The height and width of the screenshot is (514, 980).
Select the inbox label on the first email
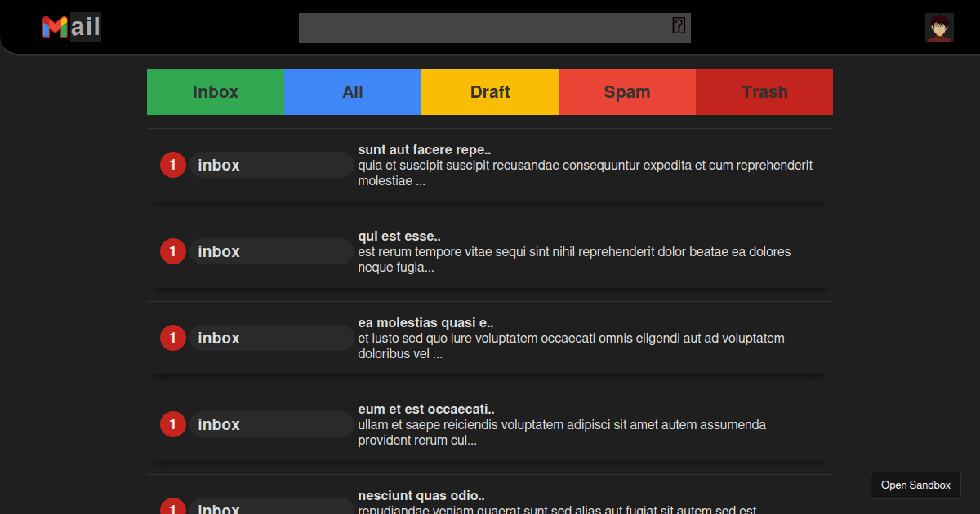tap(272, 165)
